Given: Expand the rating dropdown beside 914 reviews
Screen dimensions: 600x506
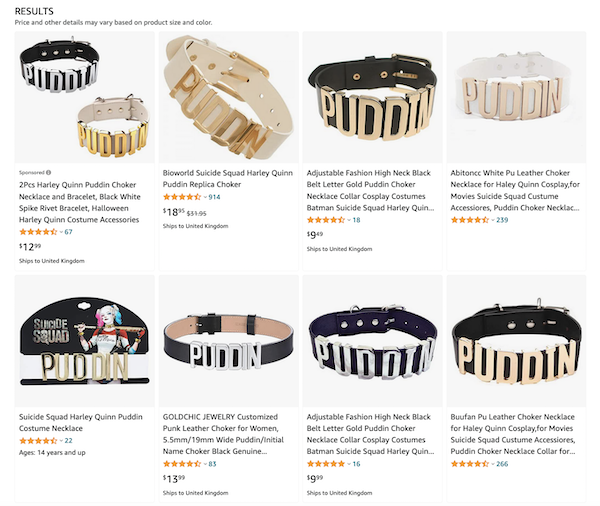Looking at the screenshot, I should click(205, 197).
